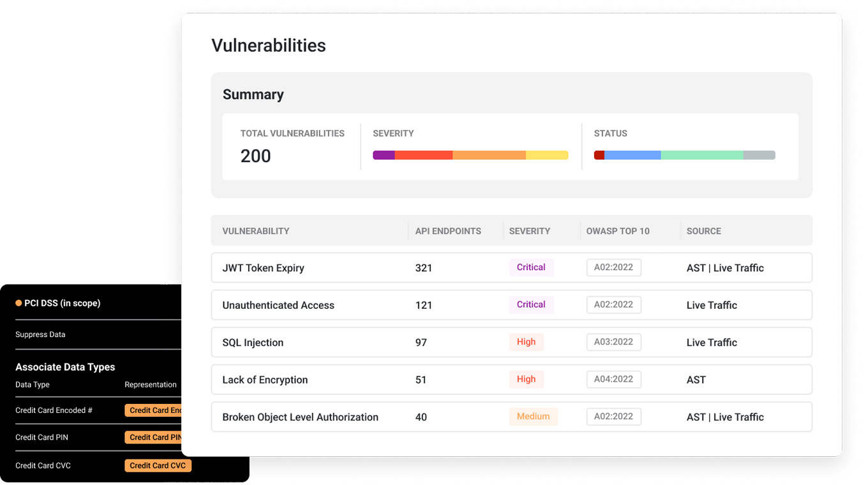Click the yellow segment of the severity bar
868x485 pixels.
click(x=547, y=155)
